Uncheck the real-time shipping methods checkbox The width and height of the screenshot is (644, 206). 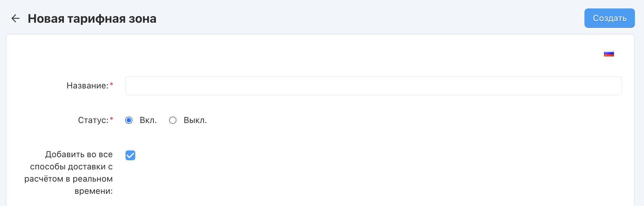pos(130,155)
